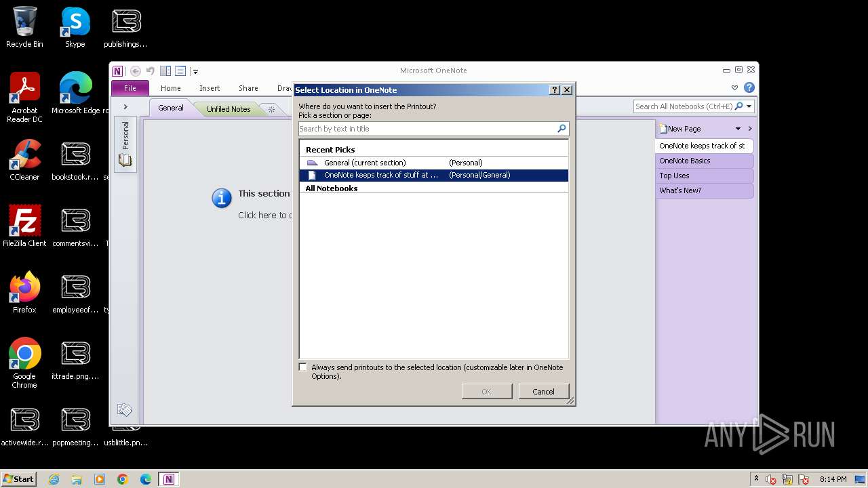Expand the notebook navigation bar
Image resolution: width=868 pixels, height=488 pixels.
(x=125, y=106)
